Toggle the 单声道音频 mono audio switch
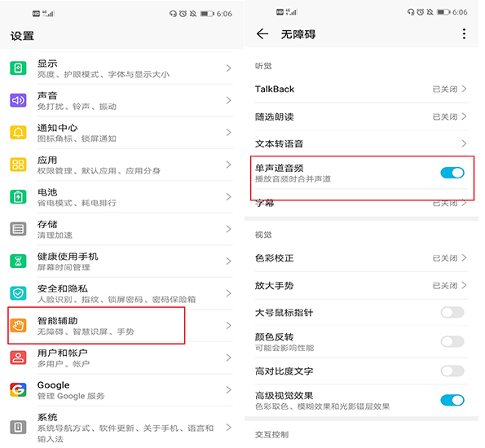 (452, 173)
